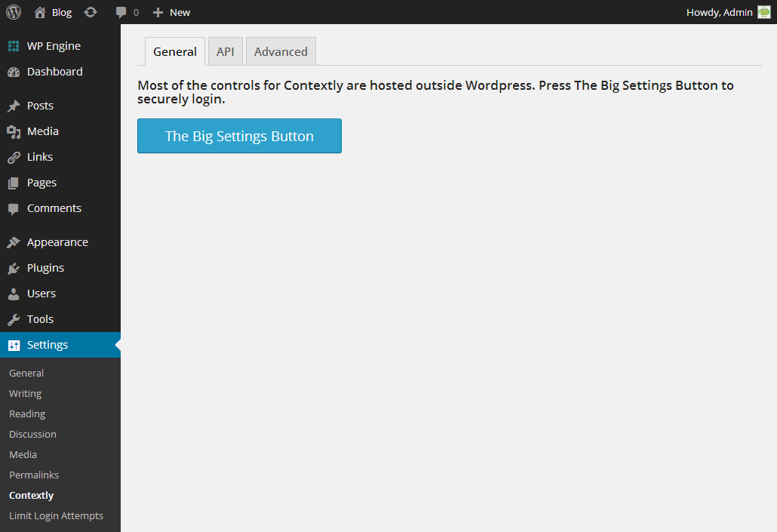Open the Links menu

click(x=40, y=157)
